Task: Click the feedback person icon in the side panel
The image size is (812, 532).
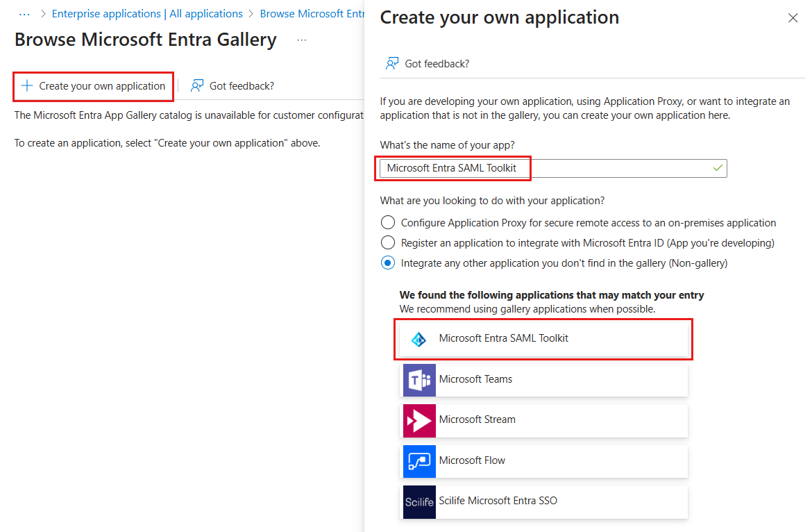Action: (392, 64)
